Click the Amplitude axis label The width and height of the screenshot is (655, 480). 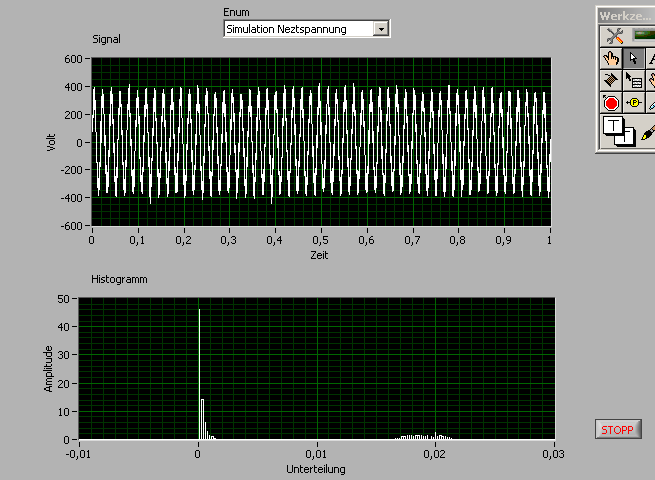[x=48, y=368]
